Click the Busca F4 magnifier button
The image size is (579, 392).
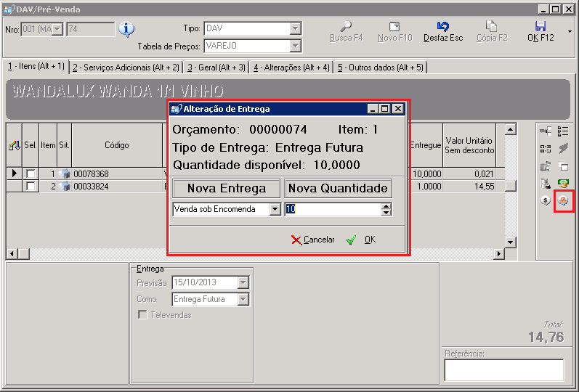point(346,32)
